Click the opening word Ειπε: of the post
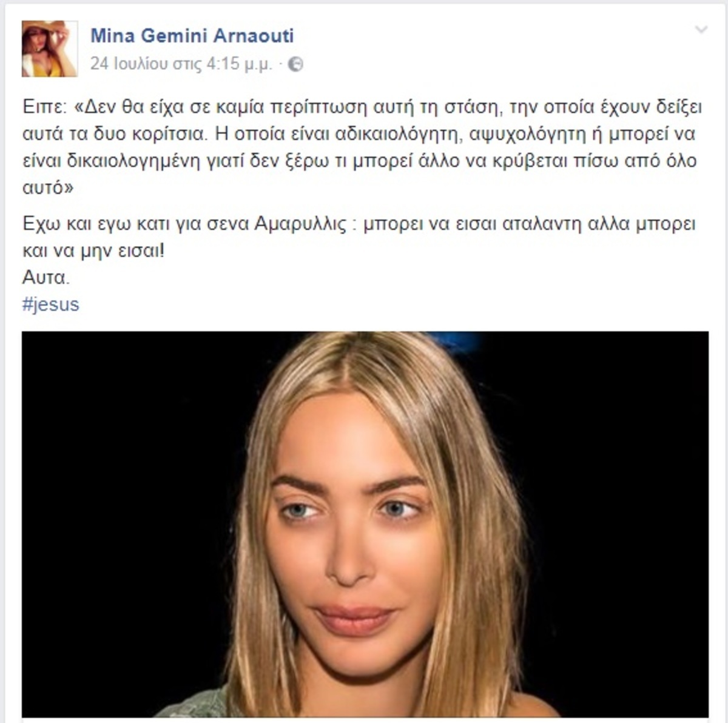Screen dimensions: 728x723 click(x=45, y=107)
